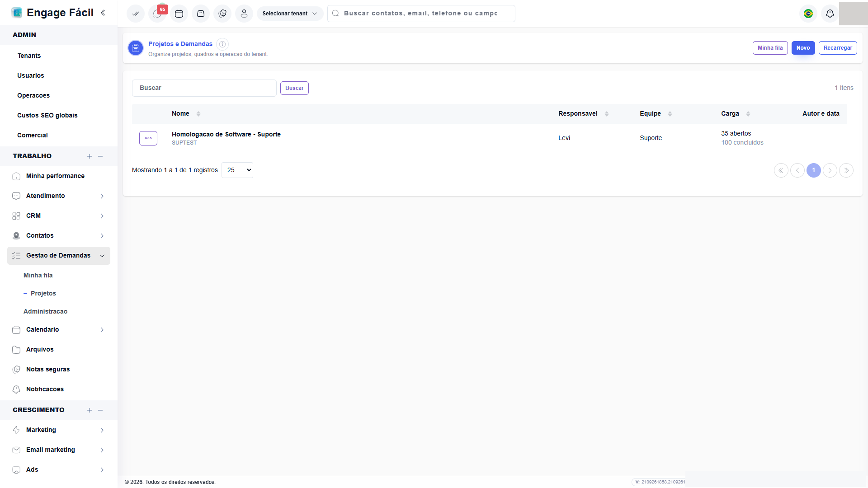
Task: Click the minus icon in the CRESCIMENTO section header
Action: coord(100,410)
